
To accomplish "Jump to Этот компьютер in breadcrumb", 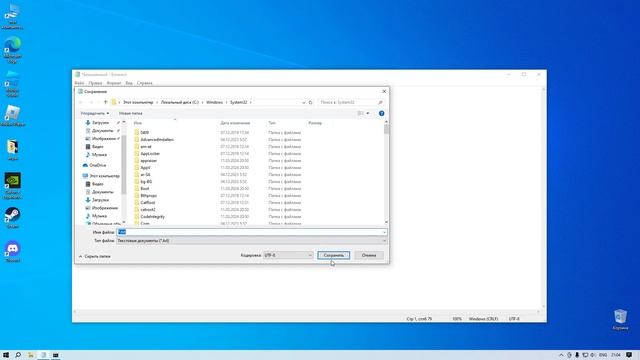I will tap(138, 102).
